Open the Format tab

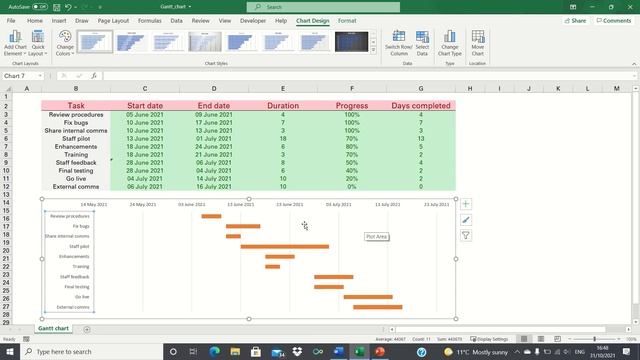(347, 20)
